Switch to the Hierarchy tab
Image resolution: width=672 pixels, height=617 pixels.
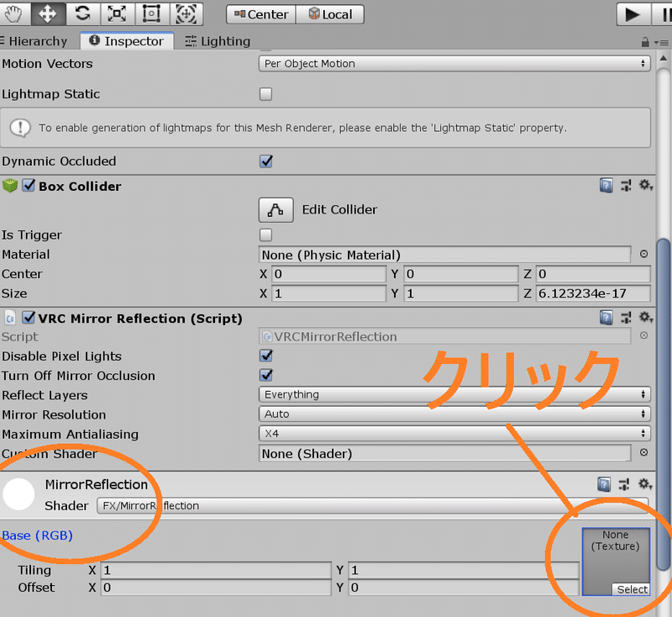(x=34, y=41)
